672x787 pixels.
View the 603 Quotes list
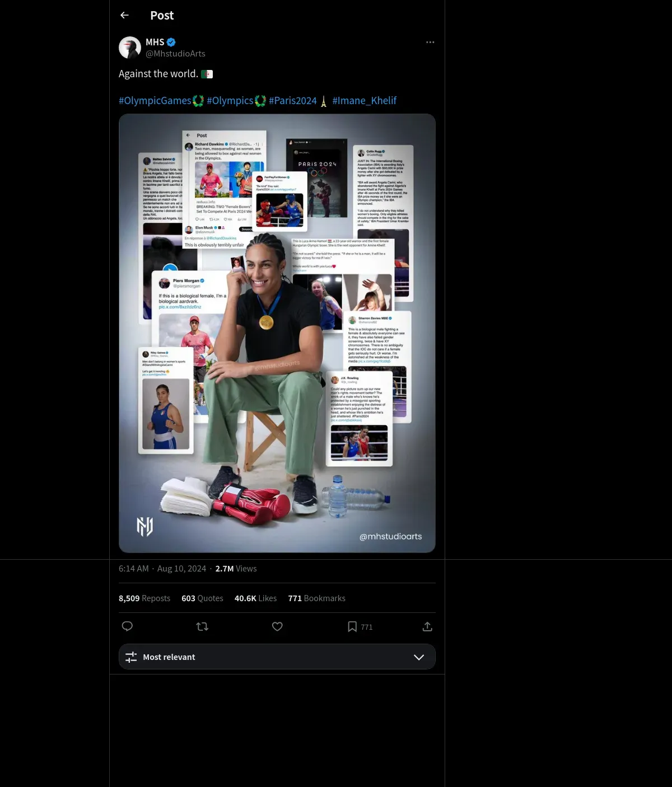point(202,598)
